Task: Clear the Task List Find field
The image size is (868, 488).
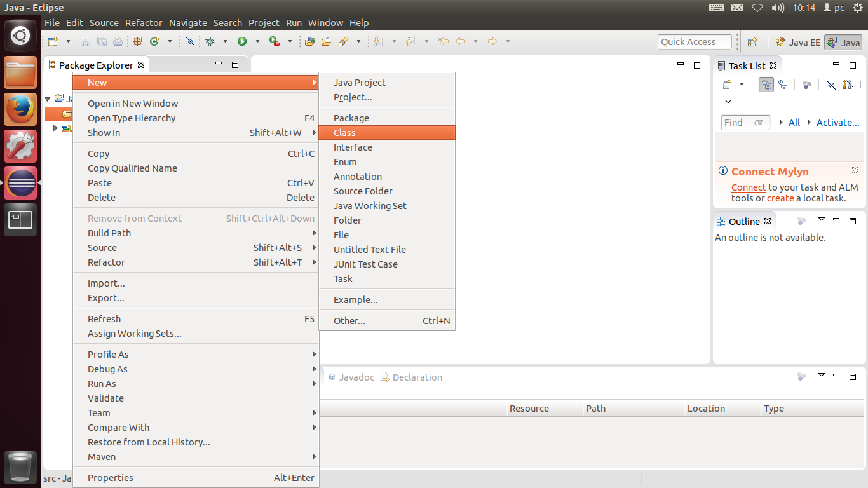Action: tap(759, 123)
